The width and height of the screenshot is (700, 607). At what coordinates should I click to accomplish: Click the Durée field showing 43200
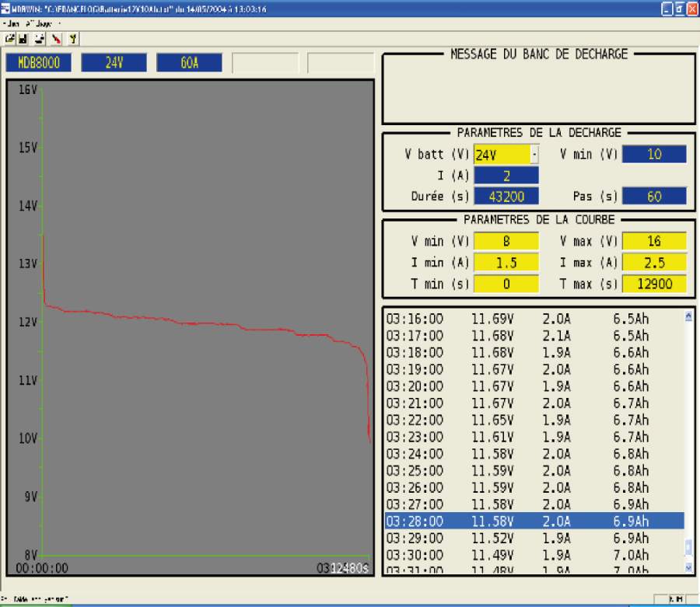(x=506, y=196)
